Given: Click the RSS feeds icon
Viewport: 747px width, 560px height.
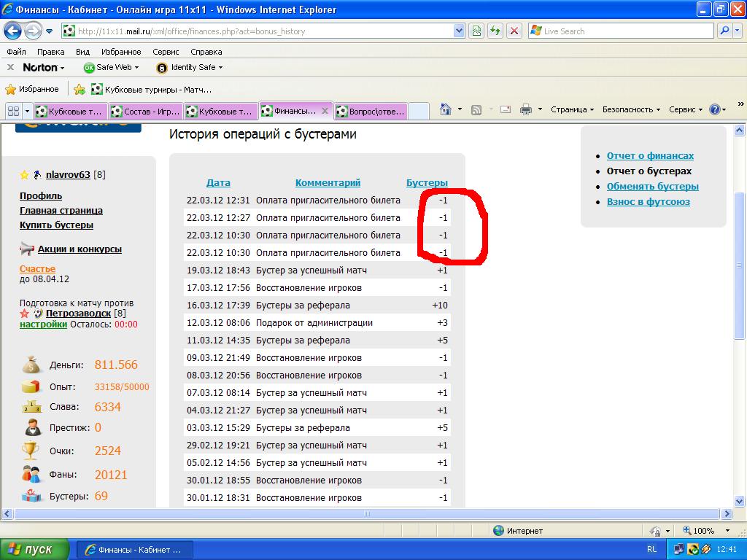Looking at the screenshot, I should click(476, 109).
